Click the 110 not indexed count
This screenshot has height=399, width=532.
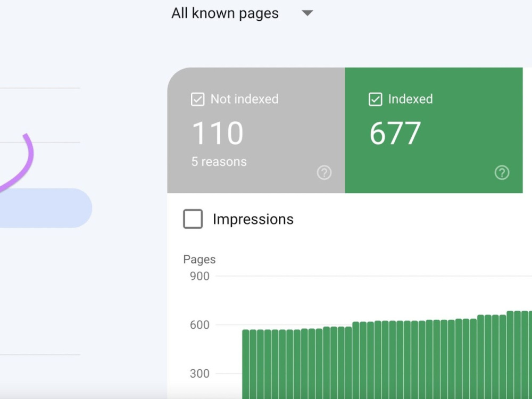[218, 133]
